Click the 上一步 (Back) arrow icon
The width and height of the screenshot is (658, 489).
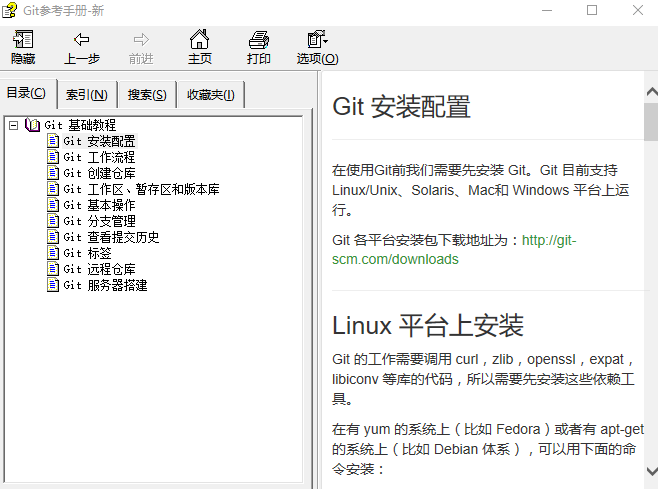tap(81, 40)
